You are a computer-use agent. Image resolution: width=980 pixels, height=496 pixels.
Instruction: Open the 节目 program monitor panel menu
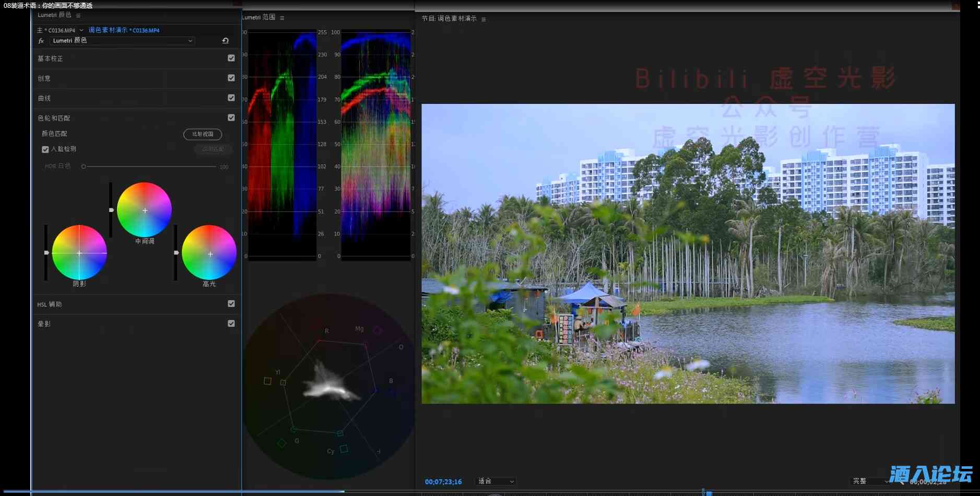coord(483,19)
